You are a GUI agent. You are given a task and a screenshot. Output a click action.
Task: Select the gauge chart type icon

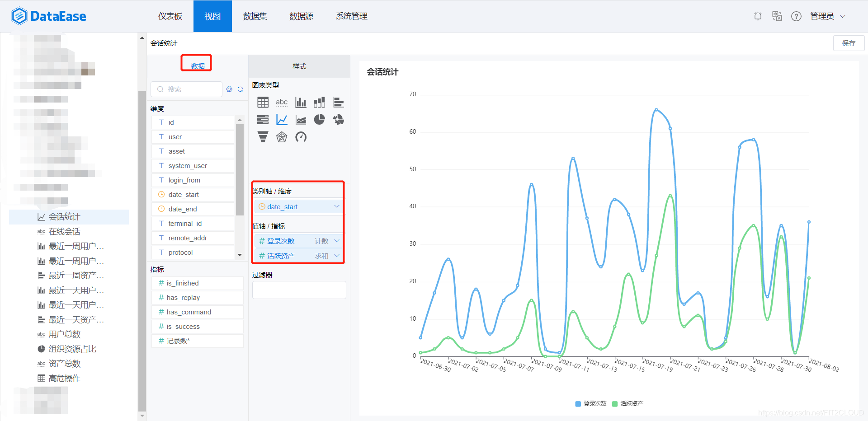[x=301, y=137]
